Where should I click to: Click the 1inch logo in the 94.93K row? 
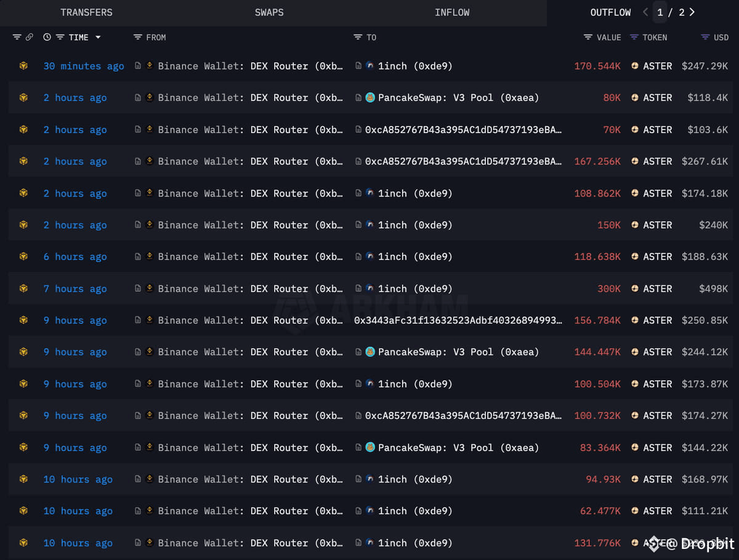[369, 478]
